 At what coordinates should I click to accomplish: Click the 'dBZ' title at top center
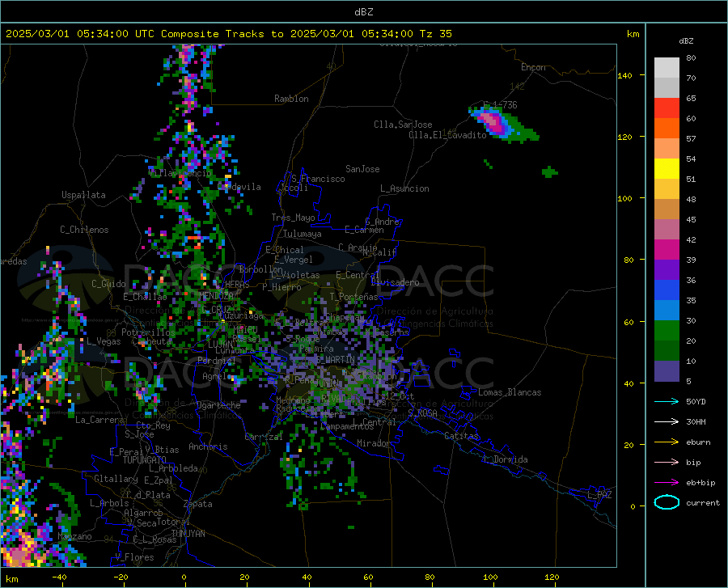click(x=363, y=12)
